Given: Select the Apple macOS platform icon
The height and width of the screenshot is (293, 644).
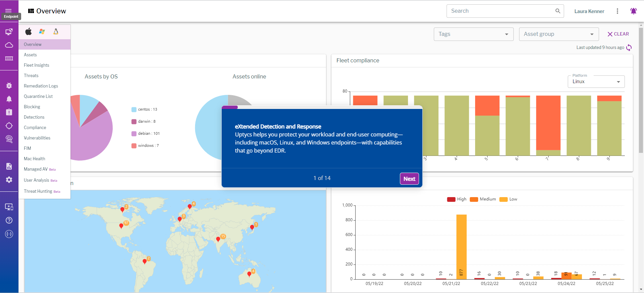Looking at the screenshot, I should pyautogui.click(x=29, y=32).
